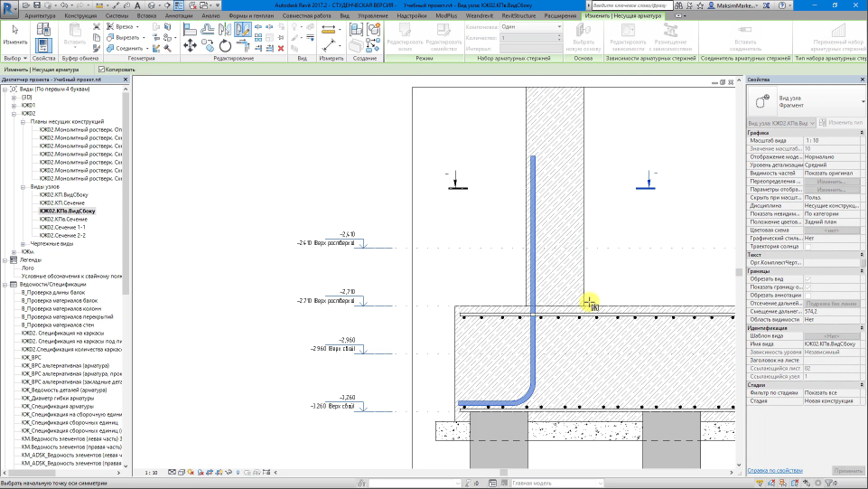Image resolution: width=868 pixels, height=489 pixels.
Task: Open the Компоновка dropdown
Action: coord(531,27)
